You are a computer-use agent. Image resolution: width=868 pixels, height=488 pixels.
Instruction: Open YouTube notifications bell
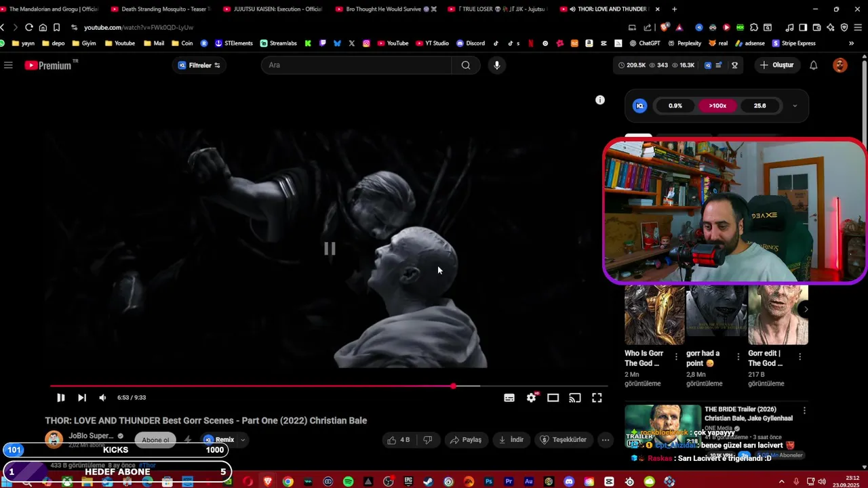click(814, 65)
